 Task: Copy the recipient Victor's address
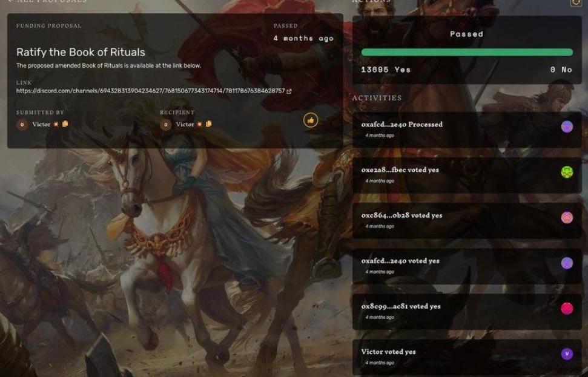point(209,123)
